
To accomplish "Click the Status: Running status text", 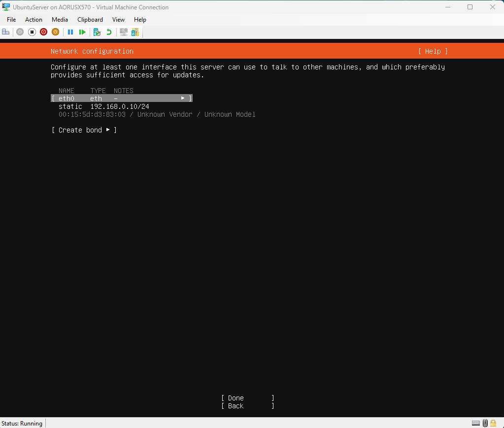I will point(22,424).
